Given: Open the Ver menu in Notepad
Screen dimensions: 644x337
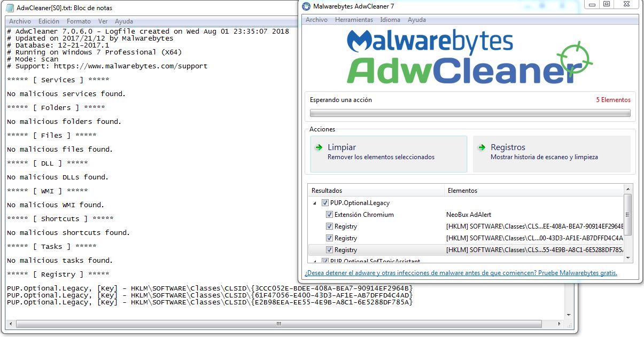Looking at the screenshot, I should point(103,21).
